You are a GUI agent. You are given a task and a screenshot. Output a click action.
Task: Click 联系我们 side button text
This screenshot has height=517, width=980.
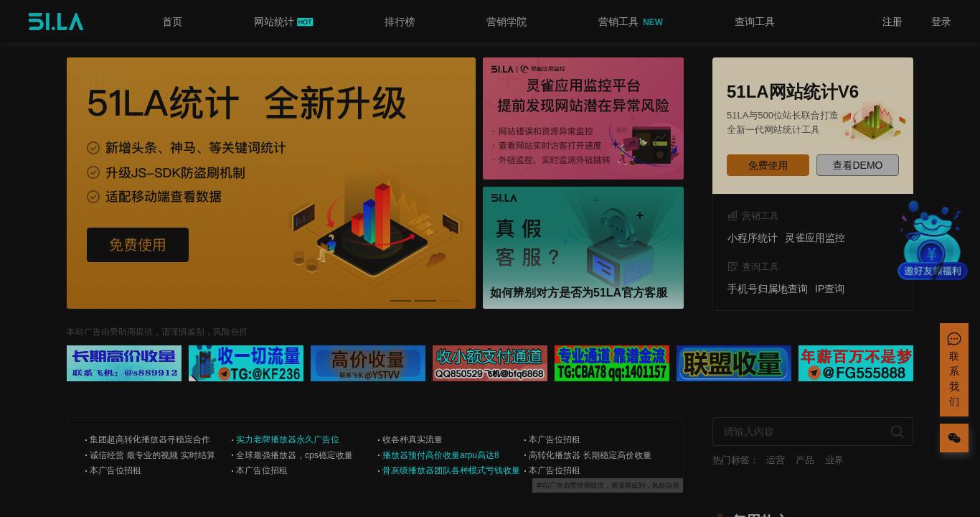coord(954,379)
